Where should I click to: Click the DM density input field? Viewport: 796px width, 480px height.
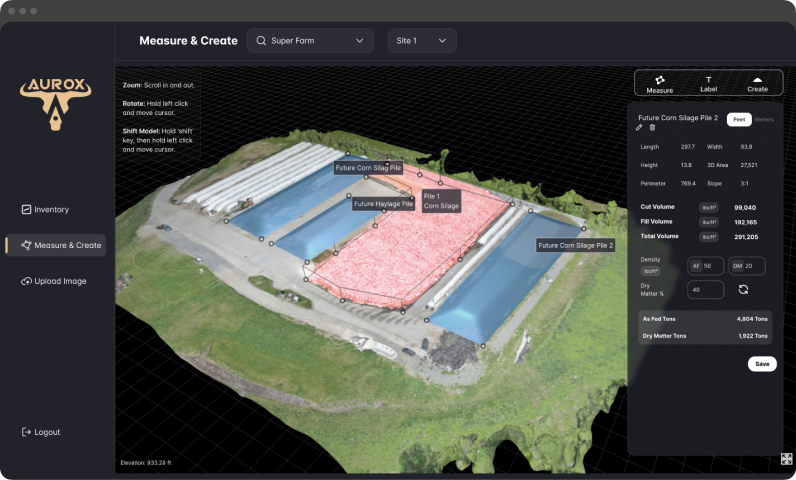pyautogui.click(x=747, y=266)
